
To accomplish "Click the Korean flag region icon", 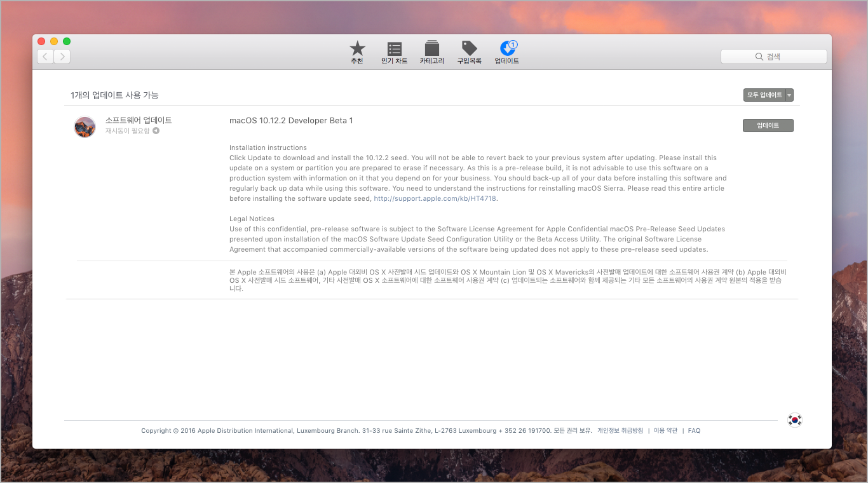I will [794, 420].
